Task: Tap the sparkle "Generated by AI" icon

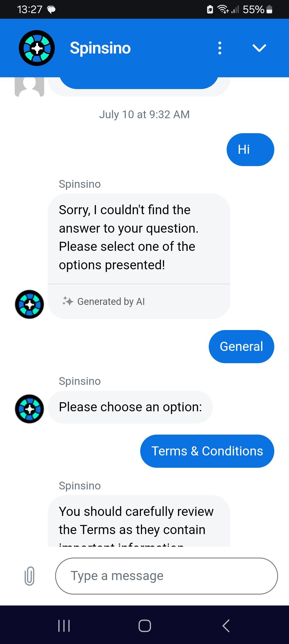Action: pos(68,301)
